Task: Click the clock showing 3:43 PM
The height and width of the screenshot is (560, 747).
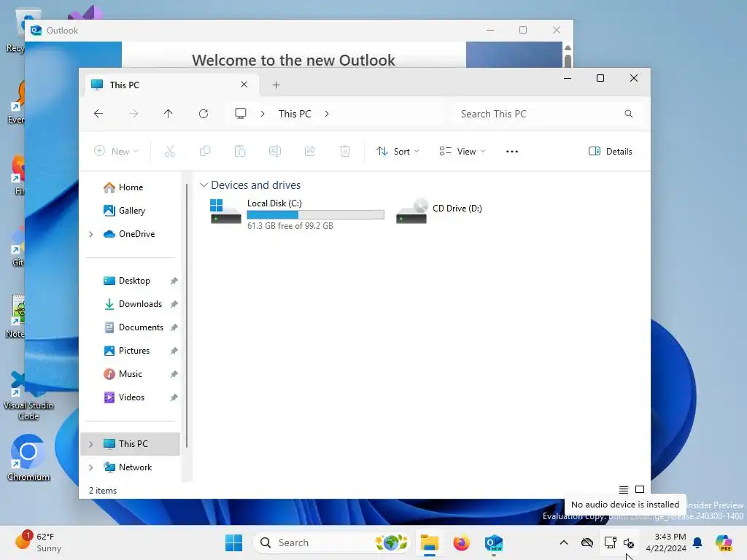Action: pyautogui.click(x=666, y=542)
